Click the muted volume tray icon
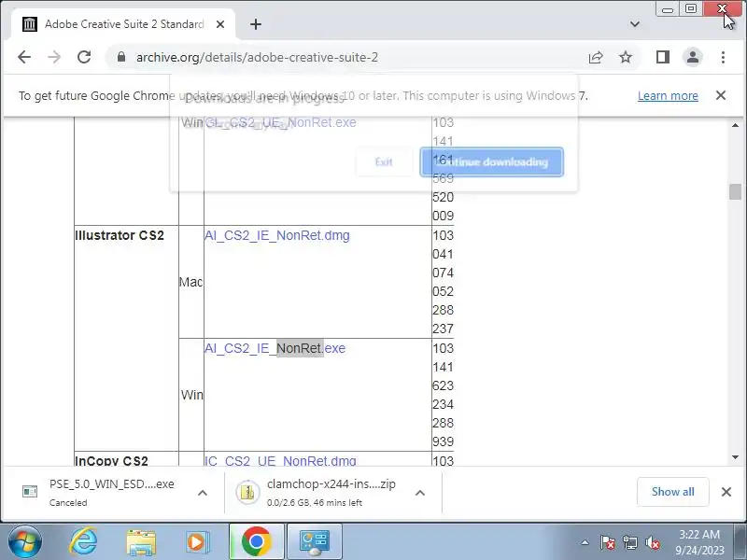The width and height of the screenshot is (747, 560). pos(653,542)
